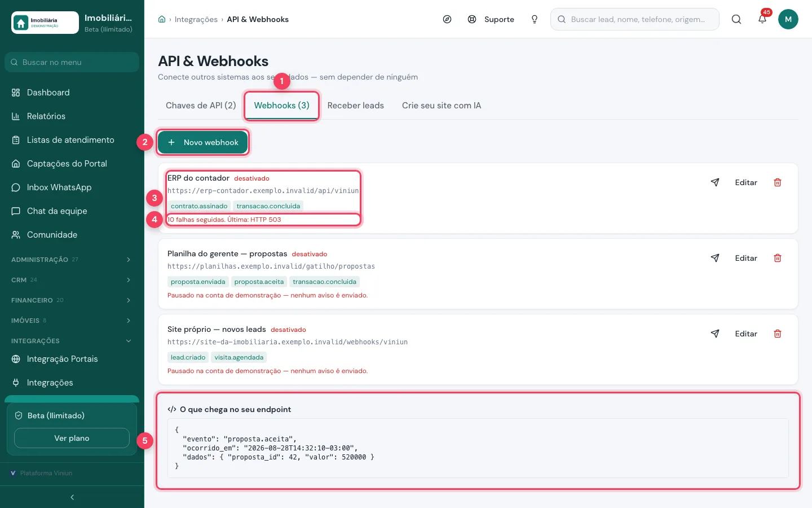
Task: Click the lightbulb tips icon
Action: click(x=535, y=19)
